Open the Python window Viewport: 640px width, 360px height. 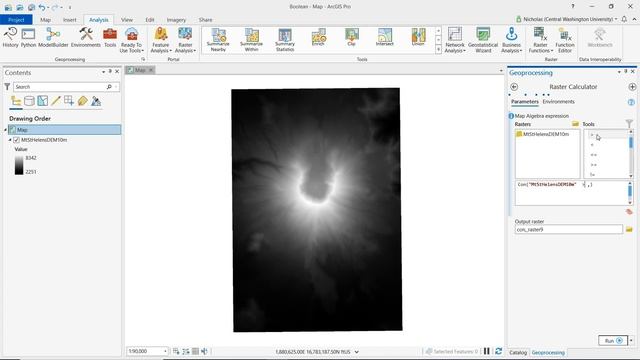point(28,38)
